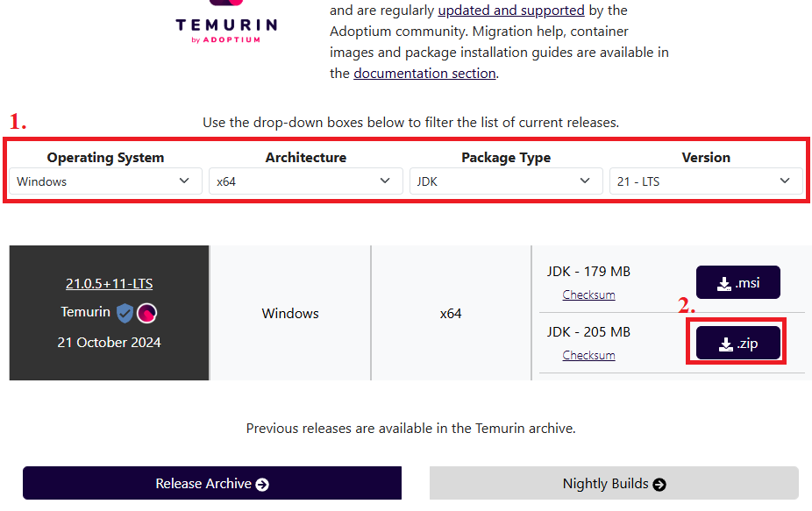Click the arrow icon on Release Archive
Screen dimensions: 812x511
click(x=262, y=485)
